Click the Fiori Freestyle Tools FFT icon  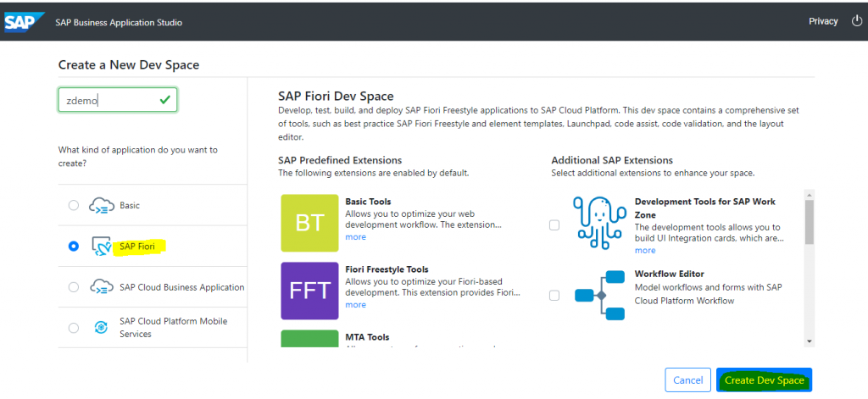(x=309, y=291)
